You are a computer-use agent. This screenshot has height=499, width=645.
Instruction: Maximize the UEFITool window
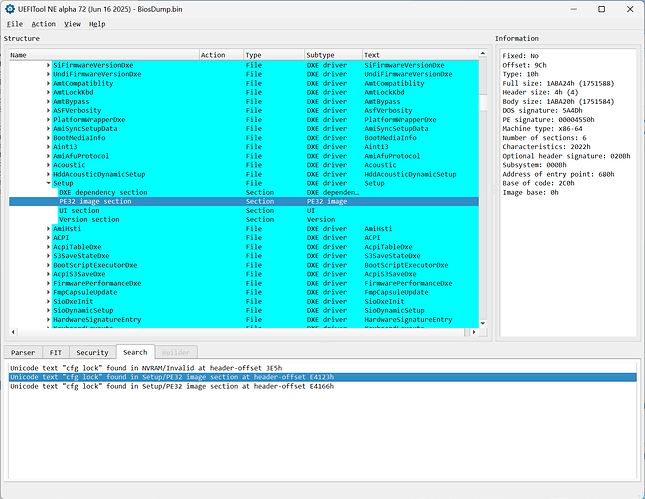click(601, 9)
